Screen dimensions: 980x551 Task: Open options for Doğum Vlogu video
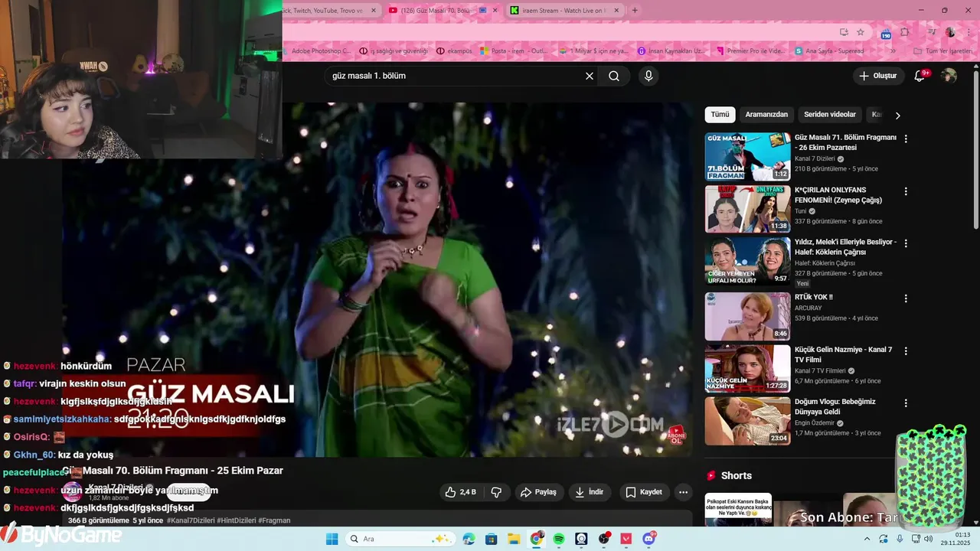point(906,403)
